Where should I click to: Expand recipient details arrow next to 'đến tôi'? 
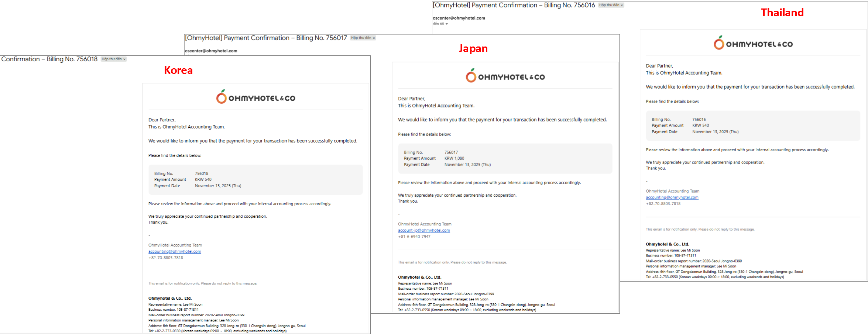(x=447, y=24)
